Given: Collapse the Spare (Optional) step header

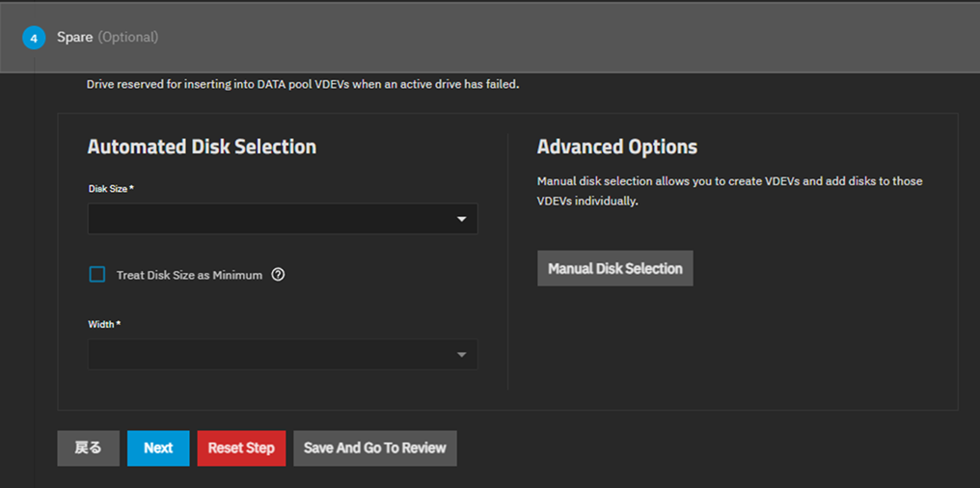Looking at the screenshot, I should click(490, 38).
